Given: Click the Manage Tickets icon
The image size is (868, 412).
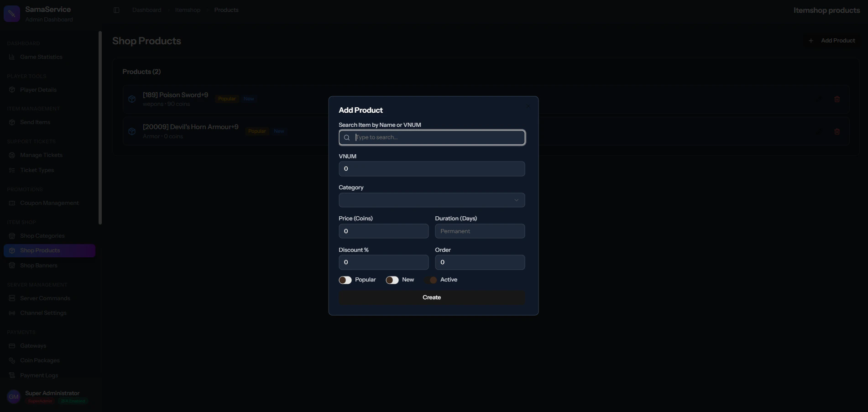Looking at the screenshot, I should coord(12,155).
